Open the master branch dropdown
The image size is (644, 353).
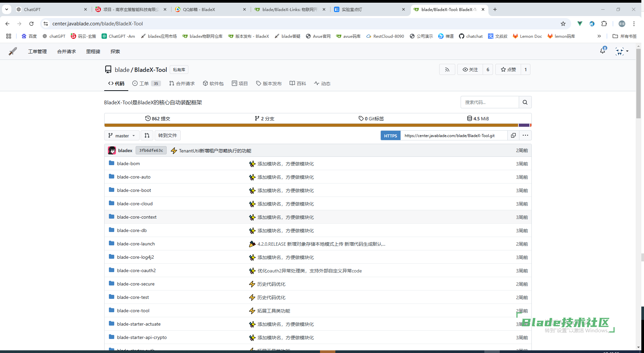(x=122, y=136)
